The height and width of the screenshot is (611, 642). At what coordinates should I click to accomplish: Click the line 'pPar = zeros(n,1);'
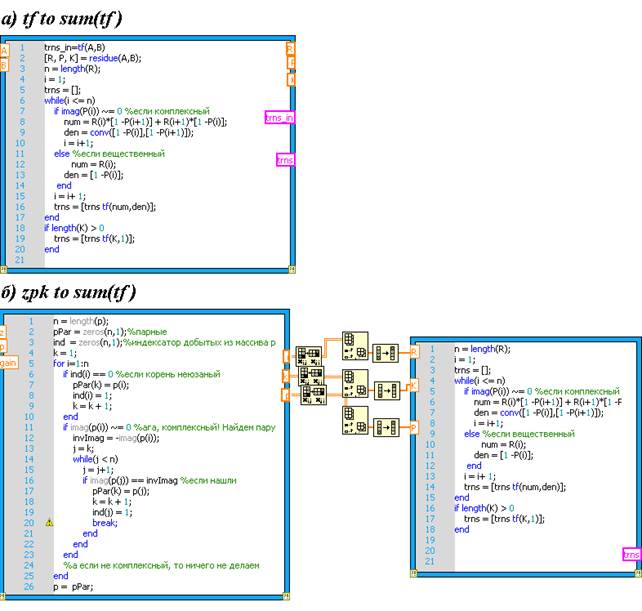coord(90,332)
